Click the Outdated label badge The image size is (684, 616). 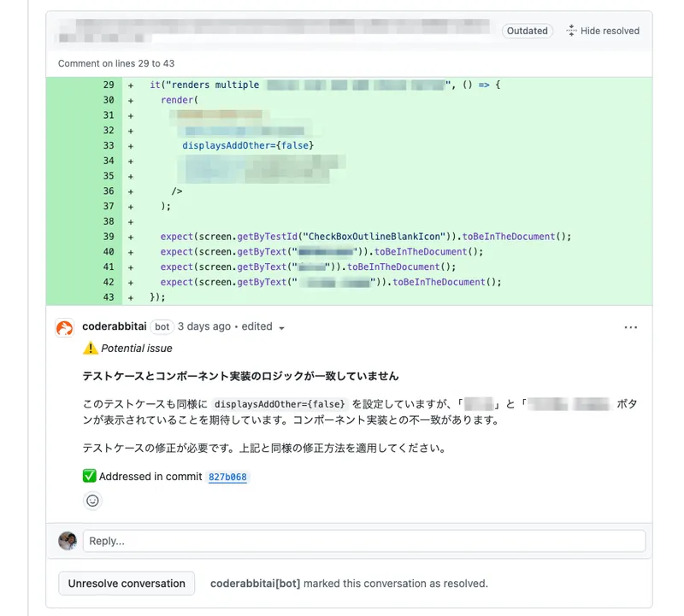click(x=527, y=31)
